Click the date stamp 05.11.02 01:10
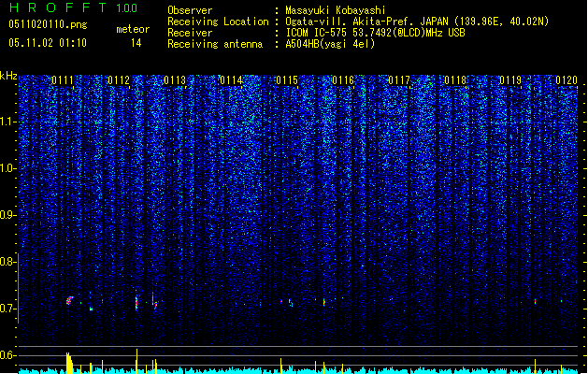This screenshot has height=374, width=588. coord(48,43)
